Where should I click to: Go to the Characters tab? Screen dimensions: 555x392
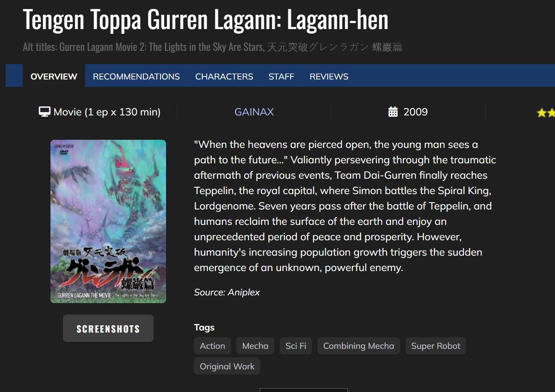(224, 77)
